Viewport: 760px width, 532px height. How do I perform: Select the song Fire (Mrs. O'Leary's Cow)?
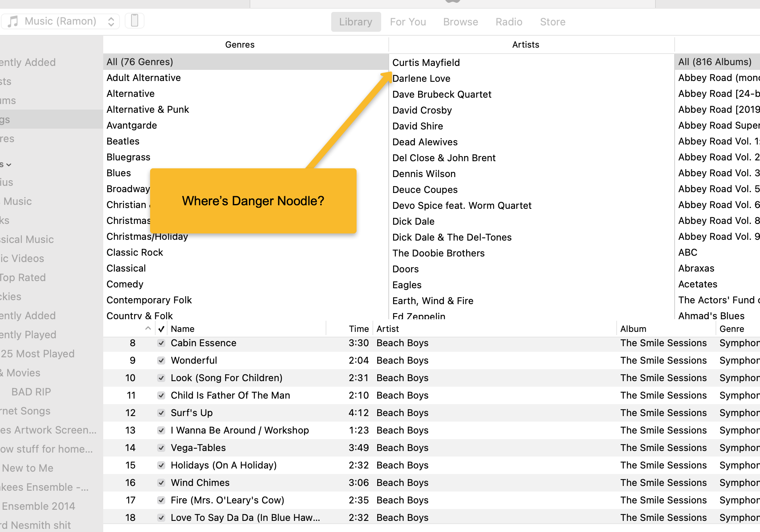[432, 500]
